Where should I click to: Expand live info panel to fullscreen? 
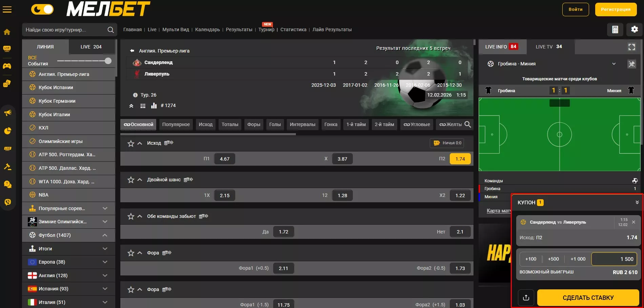pyautogui.click(x=631, y=47)
